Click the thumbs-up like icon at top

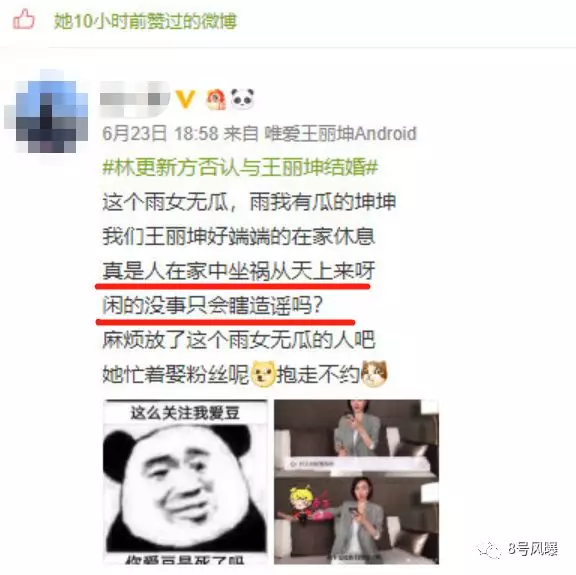[24, 20]
